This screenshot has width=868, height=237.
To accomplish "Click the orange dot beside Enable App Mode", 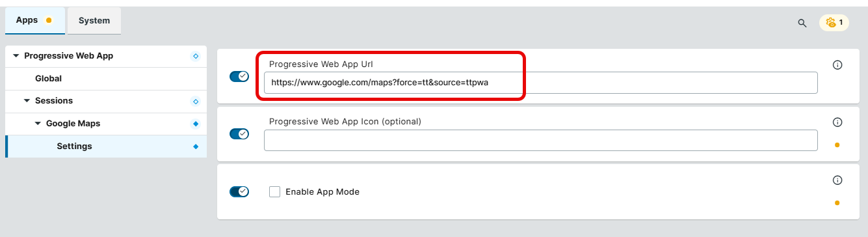I will pyautogui.click(x=837, y=202).
